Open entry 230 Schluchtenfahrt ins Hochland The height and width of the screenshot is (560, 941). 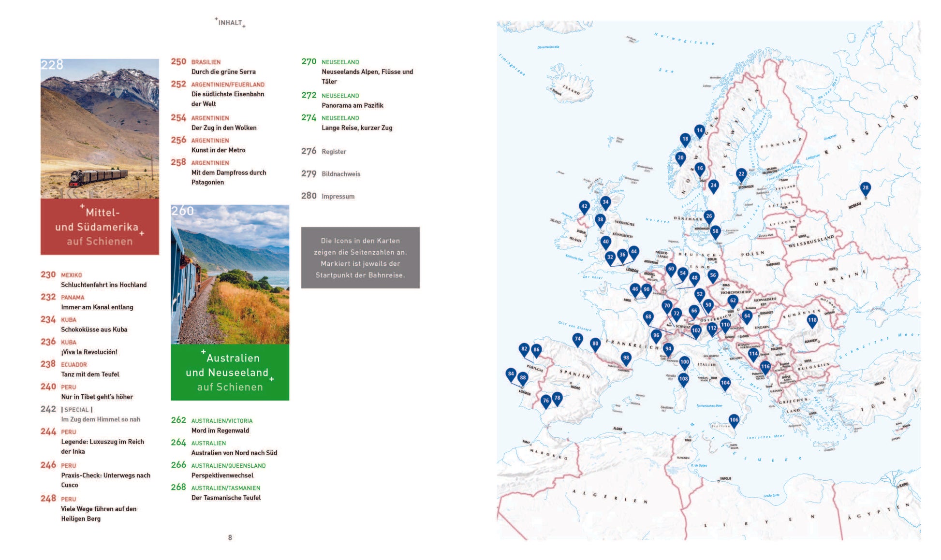pos(103,285)
